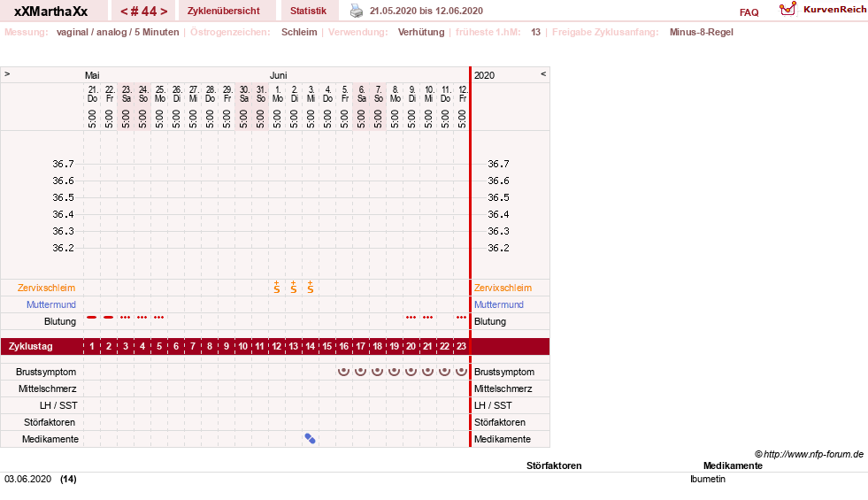Click the spotting dots on cycle day 23
Viewport: 868px width, 500px height.
[x=461, y=318]
